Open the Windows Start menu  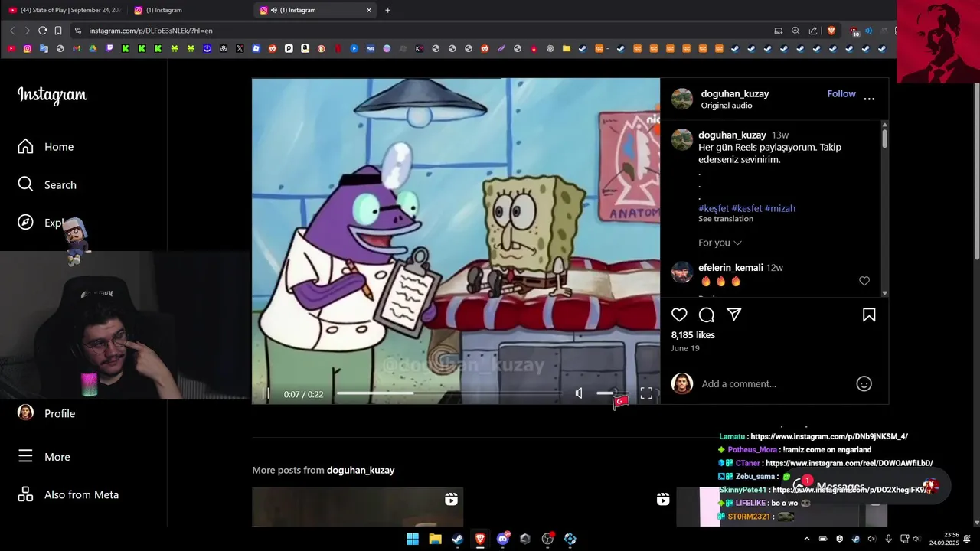tap(413, 539)
